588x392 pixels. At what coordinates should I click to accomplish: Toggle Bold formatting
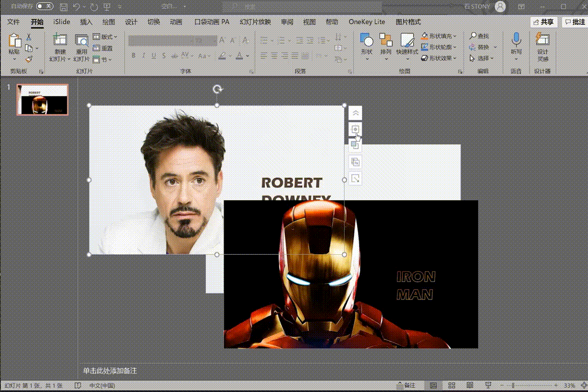click(133, 56)
